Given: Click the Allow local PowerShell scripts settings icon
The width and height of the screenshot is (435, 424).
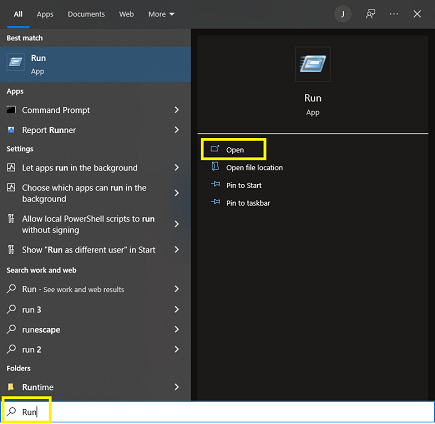Looking at the screenshot, I should pyautogui.click(x=11, y=219).
